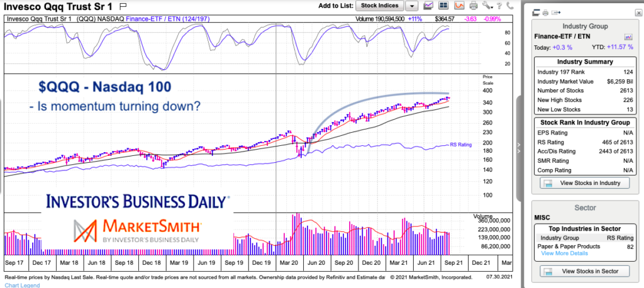The width and height of the screenshot is (644, 288).
Task: Click the MISC sector name
Action: (541, 218)
